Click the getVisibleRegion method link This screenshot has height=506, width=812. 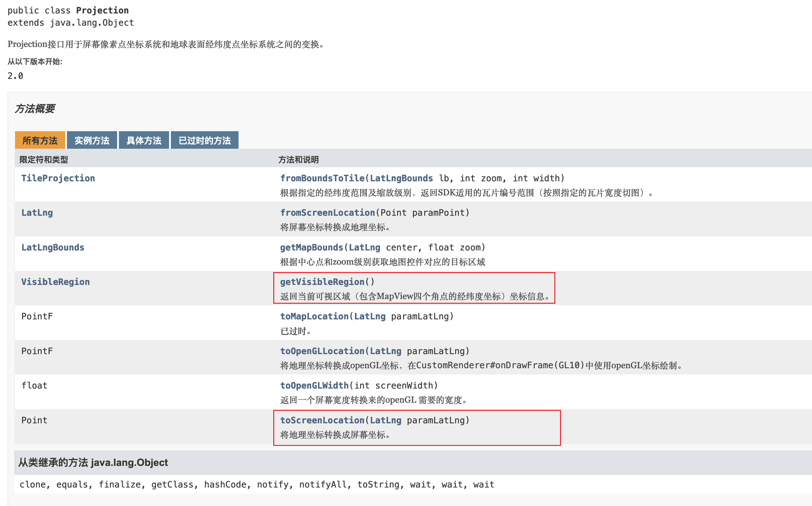click(322, 282)
